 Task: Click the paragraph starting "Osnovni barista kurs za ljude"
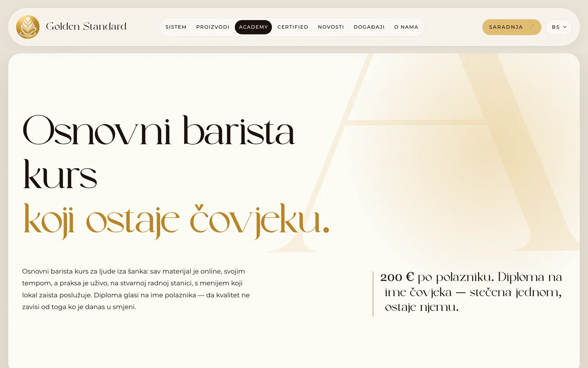pyautogui.click(x=136, y=289)
